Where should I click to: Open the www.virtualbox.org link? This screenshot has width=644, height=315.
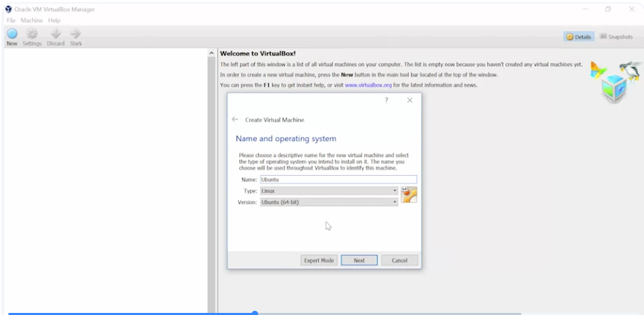click(368, 86)
